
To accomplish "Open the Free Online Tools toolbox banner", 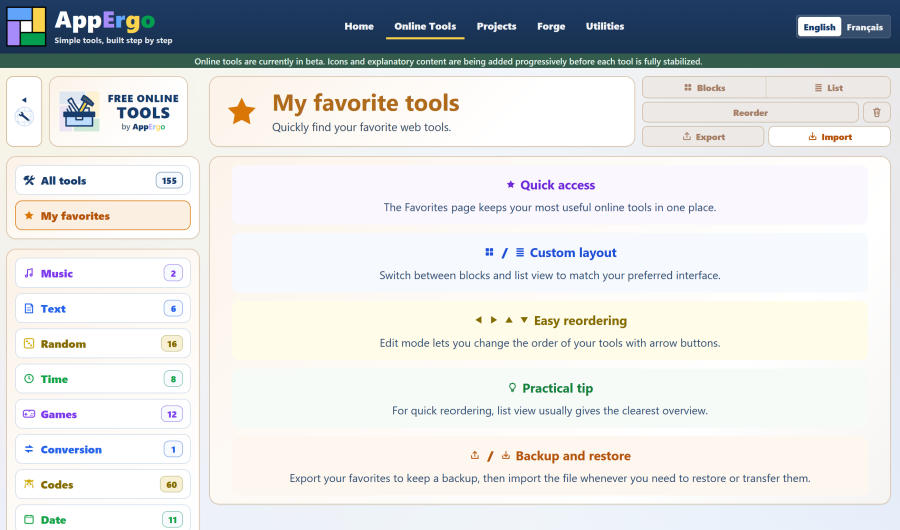I will (x=119, y=111).
